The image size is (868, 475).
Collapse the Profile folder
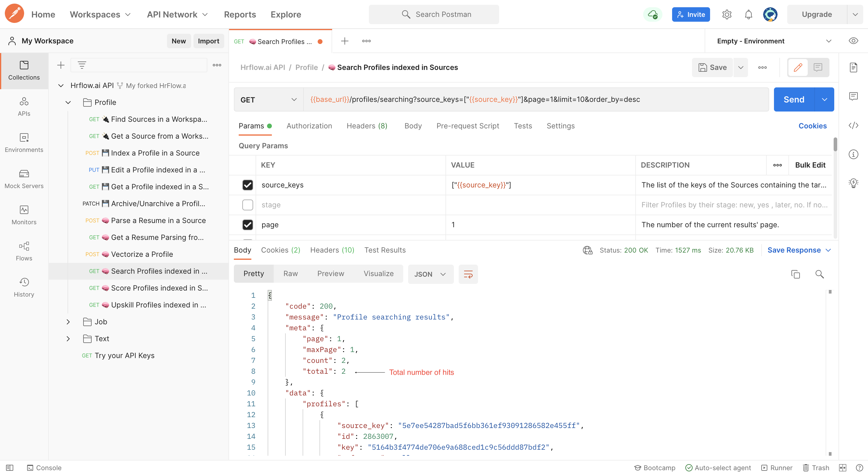point(68,102)
